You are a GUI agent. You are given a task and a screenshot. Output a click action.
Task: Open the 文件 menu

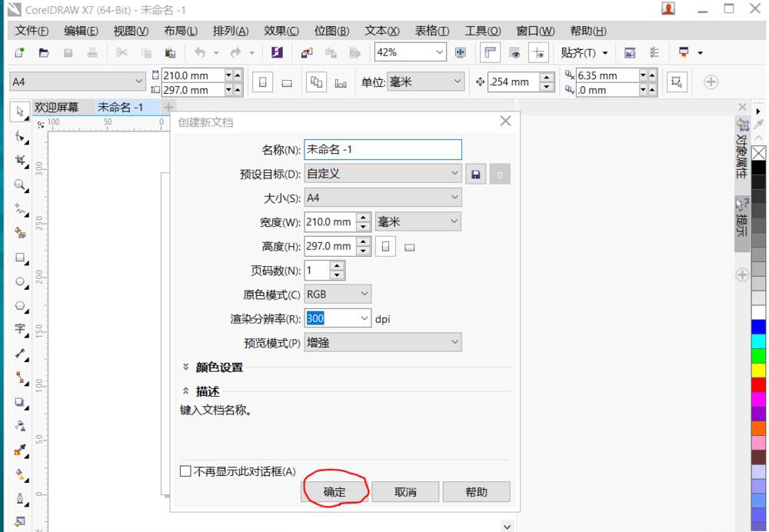[x=30, y=31]
